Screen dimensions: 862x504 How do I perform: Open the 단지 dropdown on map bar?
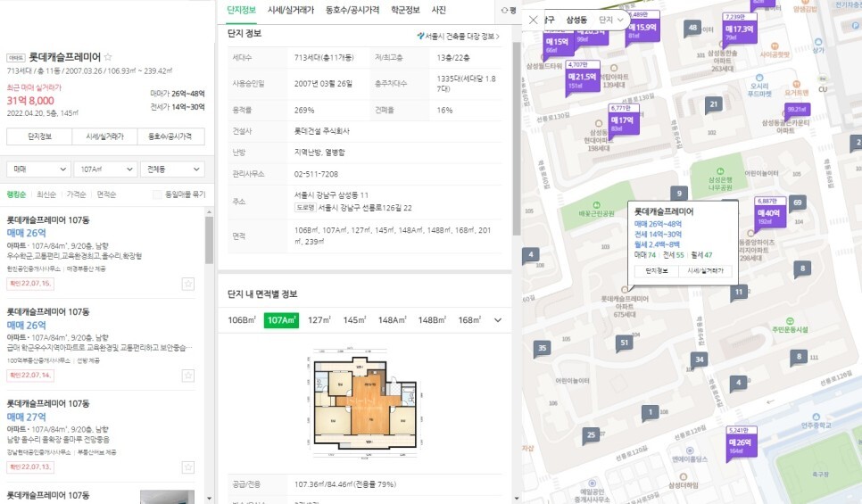610,20
